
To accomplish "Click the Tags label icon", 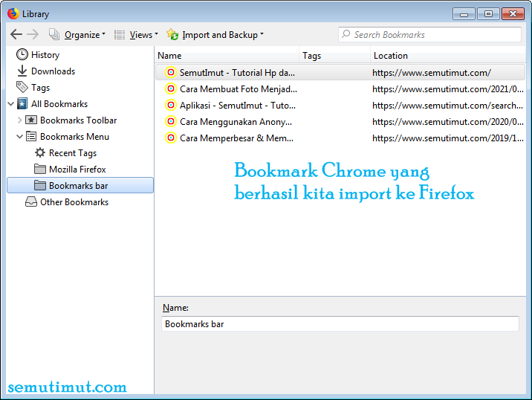I will [22, 87].
